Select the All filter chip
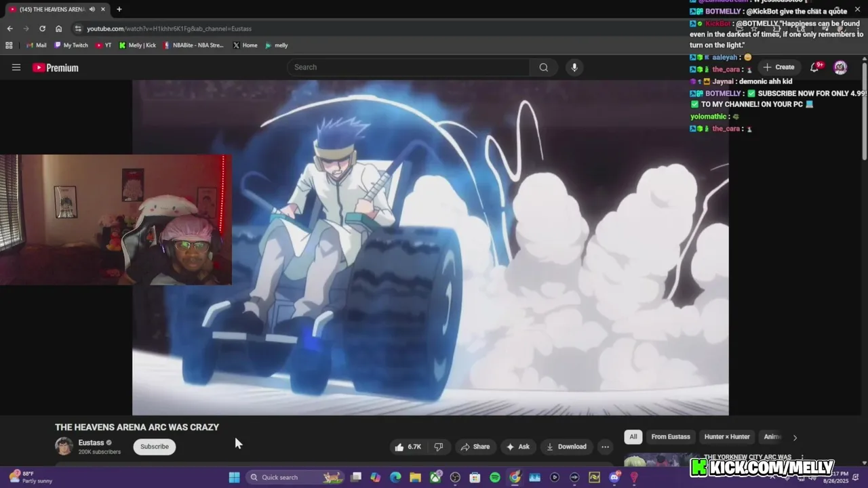The image size is (868, 488). pyautogui.click(x=633, y=437)
